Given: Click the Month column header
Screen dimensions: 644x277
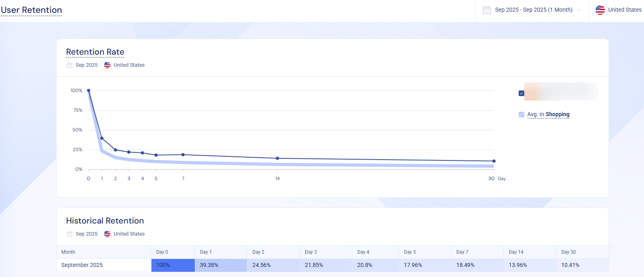Looking at the screenshot, I should click(68, 252).
